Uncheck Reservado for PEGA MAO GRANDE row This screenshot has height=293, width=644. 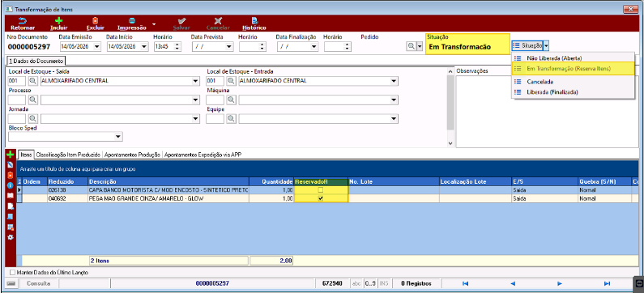[321, 198]
